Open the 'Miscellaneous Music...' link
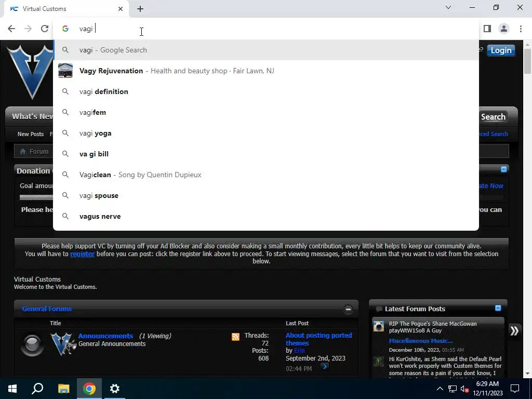This screenshot has width=532, height=399. [421, 341]
